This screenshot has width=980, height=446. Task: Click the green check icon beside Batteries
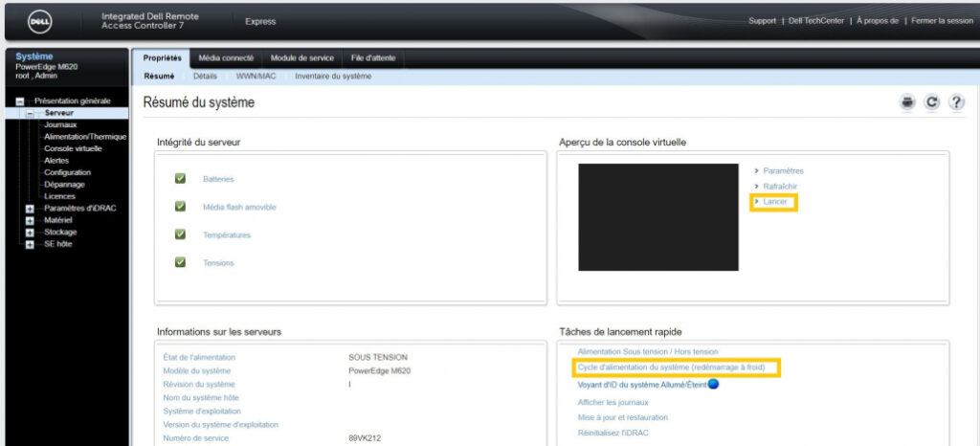coord(181,179)
